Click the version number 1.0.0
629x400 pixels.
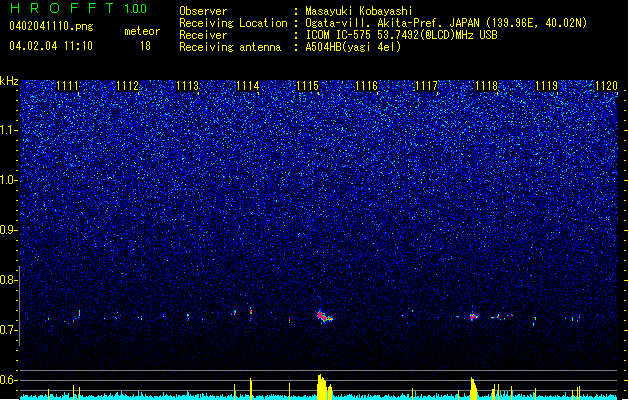point(135,8)
